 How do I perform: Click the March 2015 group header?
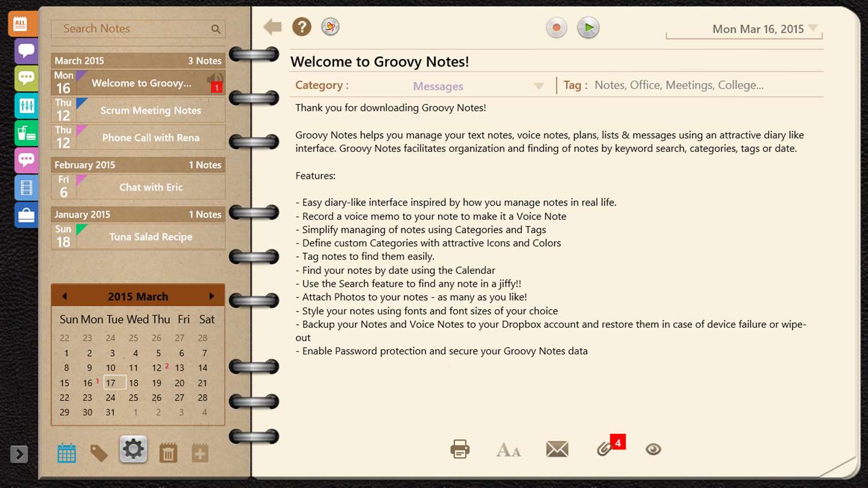138,61
